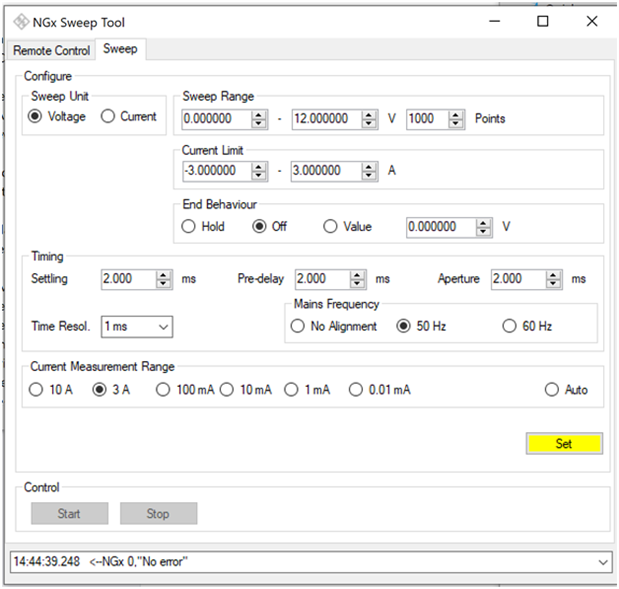Minimize the NGx Sweep Tool window
Screen dimensions: 619x589
click(495, 21)
